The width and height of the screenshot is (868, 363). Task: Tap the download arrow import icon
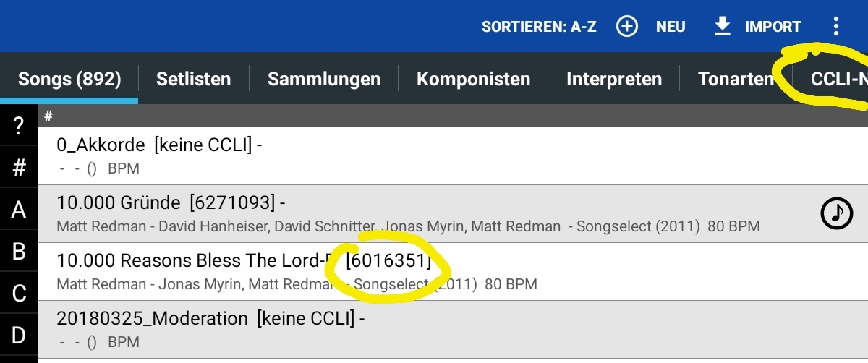tap(722, 27)
